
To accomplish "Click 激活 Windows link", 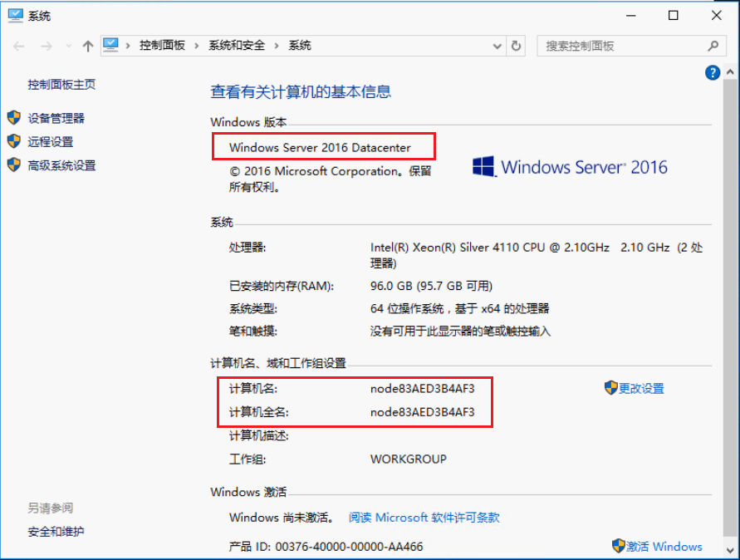I will (664, 547).
